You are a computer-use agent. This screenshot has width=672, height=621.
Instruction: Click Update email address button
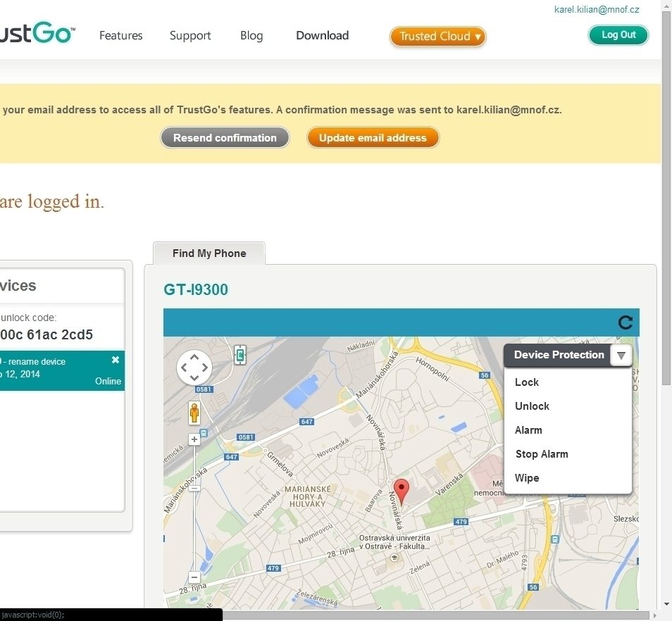[373, 138]
